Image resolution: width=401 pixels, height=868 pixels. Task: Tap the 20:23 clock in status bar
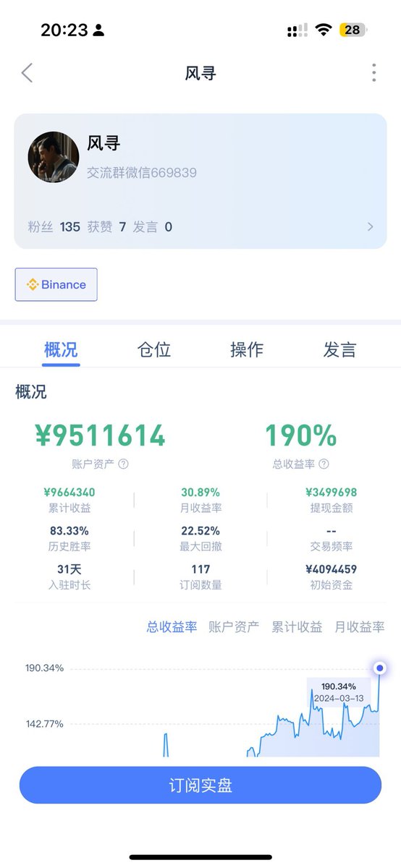point(64,30)
